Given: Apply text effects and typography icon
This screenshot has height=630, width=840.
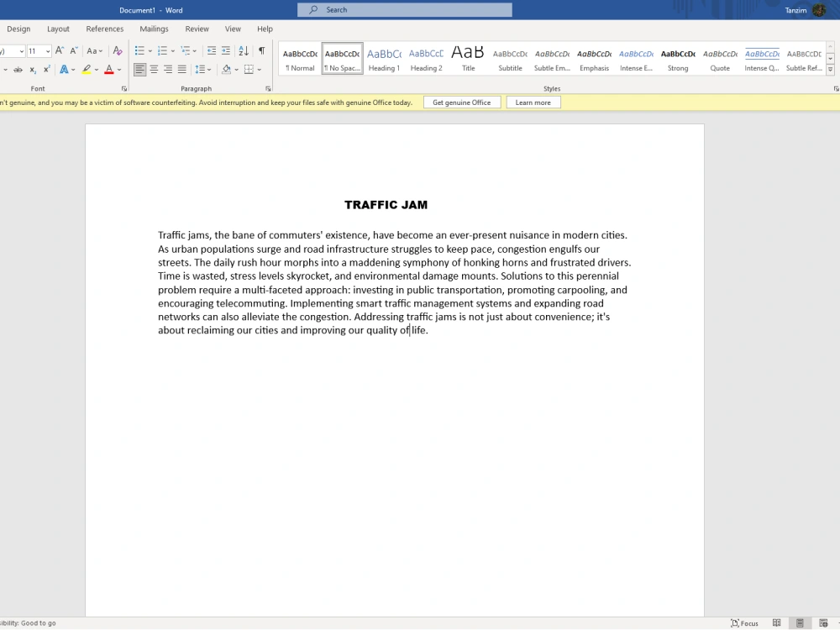Looking at the screenshot, I should 64,70.
